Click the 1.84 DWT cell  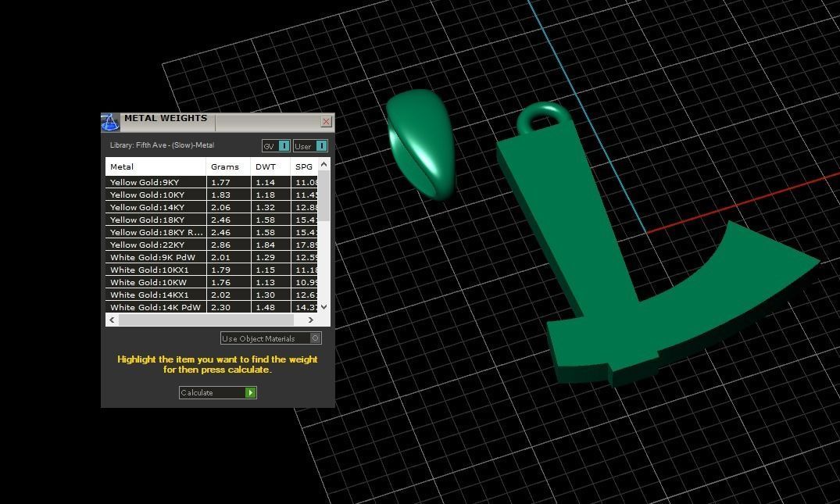pyautogui.click(x=270, y=245)
